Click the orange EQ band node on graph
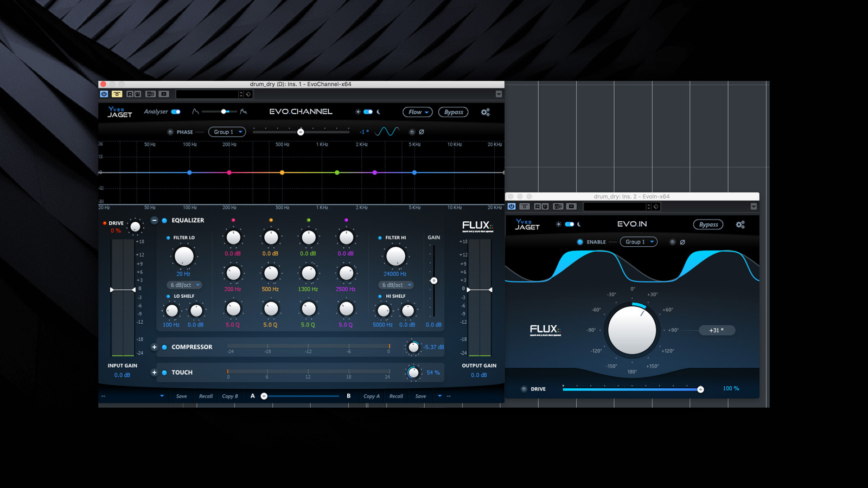Image resolution: width=868 pixels, height=488 pixels. tap(282, 172)
